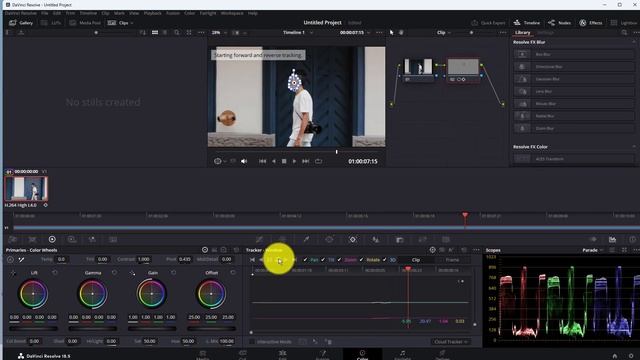This screenshot has height=360, width=640.
Task: Open the Gallery panel button
Action: pyautogui.click(x=21, y=23)
